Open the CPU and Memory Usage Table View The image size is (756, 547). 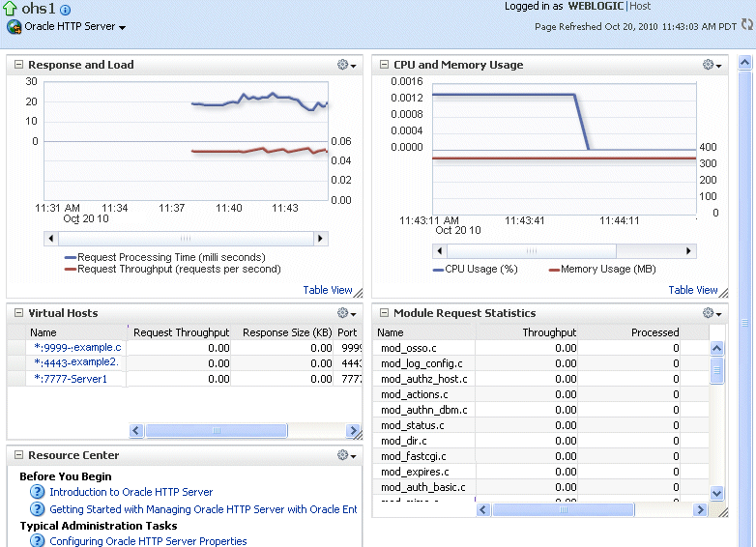(693, 290)
